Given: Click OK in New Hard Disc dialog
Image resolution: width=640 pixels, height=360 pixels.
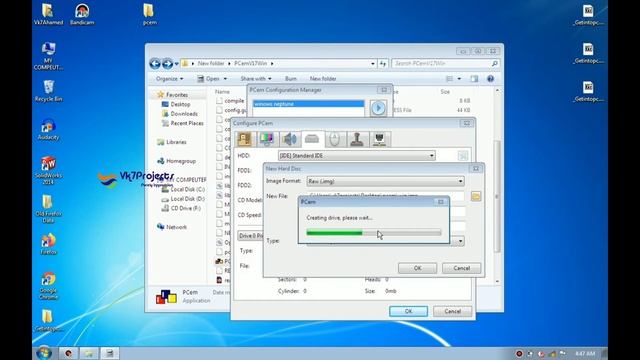Looking at the screenshot, I should pyautogui.click(x=417, y=268).
